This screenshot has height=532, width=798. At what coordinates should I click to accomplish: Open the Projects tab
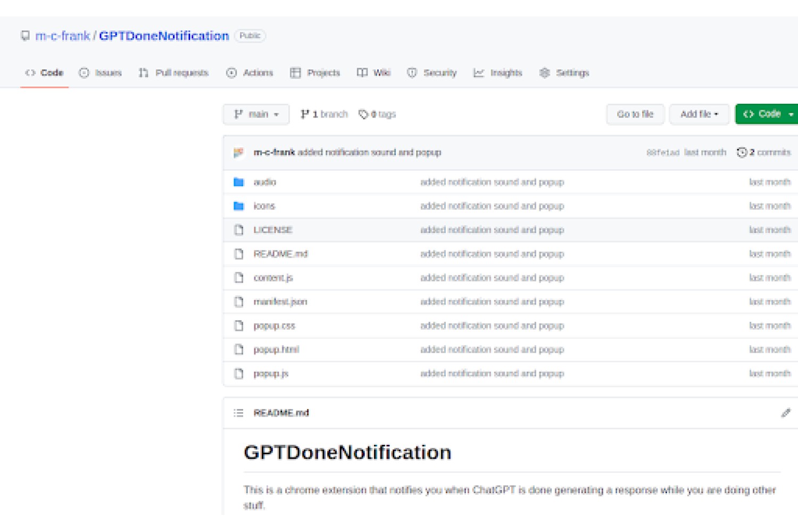(315, 73)
